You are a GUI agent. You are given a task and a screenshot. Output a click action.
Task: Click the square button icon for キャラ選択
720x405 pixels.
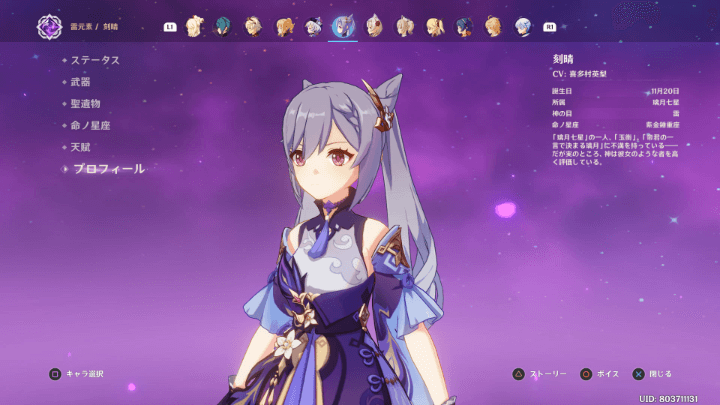[x=55, y=374]
